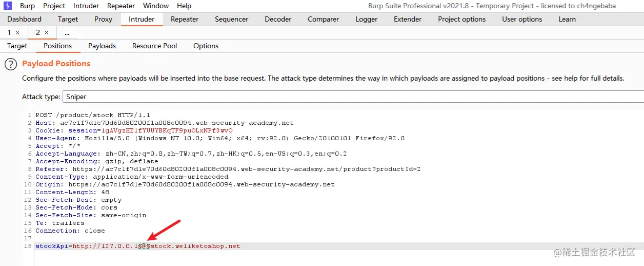This screenshot has height=266, width=644.
Task: Click the Sec-Fetch-Mode: cors line
Action: pyautogui.click(x=76, y=207)
